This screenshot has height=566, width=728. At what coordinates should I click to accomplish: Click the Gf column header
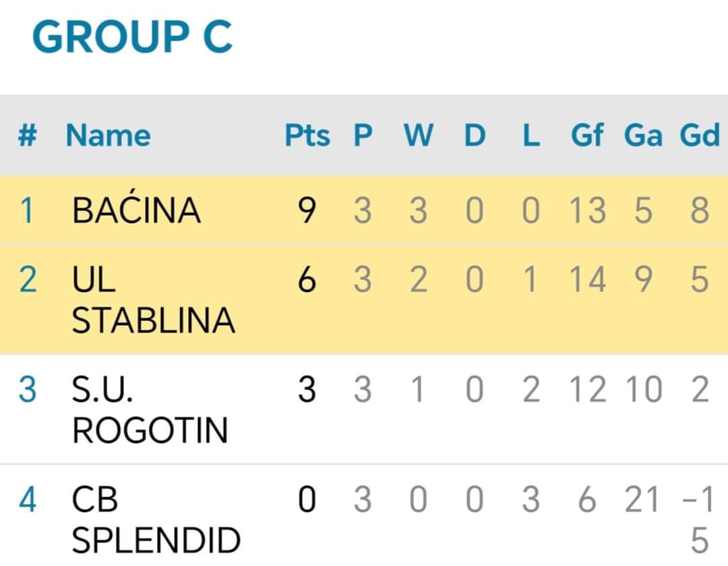tap(587, 135)
